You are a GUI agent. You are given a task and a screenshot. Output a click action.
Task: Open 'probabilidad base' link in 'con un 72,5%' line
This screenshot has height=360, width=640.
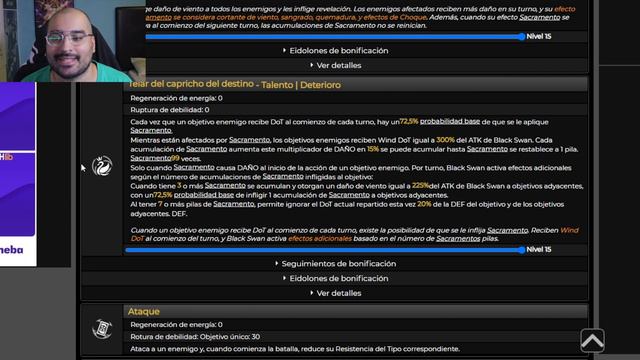204,195
